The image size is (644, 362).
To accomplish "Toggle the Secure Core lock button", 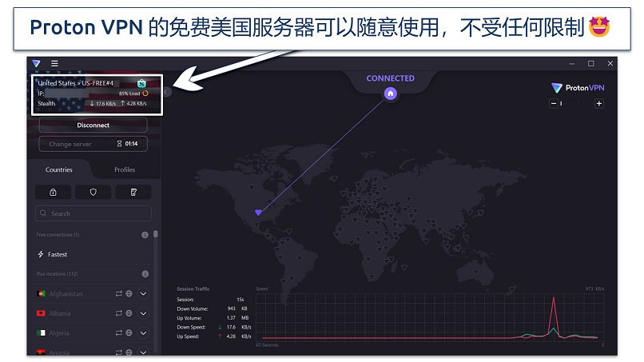I will (53, 192).
